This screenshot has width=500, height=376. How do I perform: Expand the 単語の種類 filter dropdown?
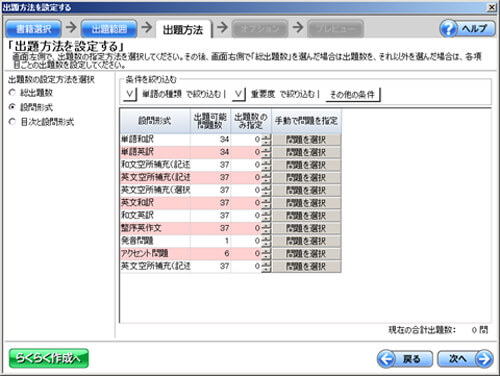(x=130, y=94)
